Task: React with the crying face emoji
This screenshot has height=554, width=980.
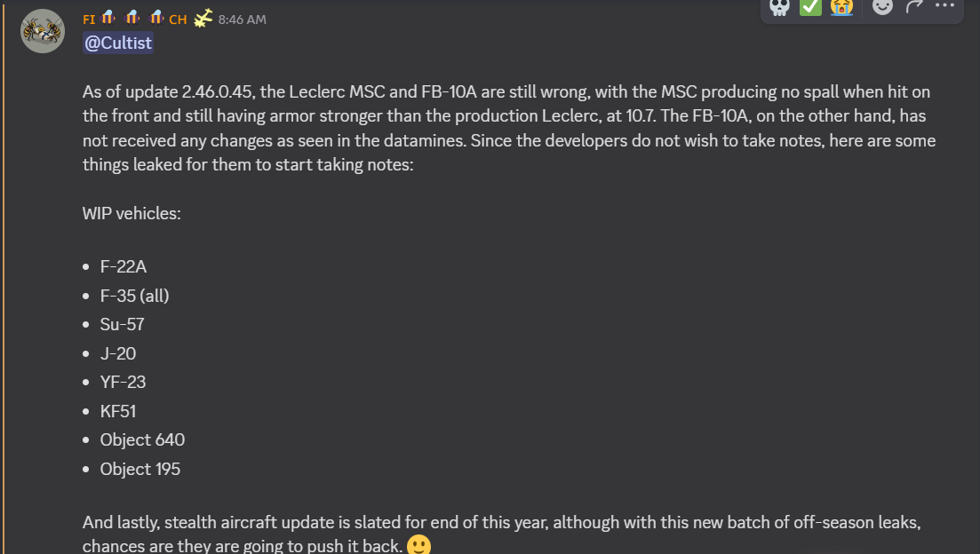Action: [842, 7]
